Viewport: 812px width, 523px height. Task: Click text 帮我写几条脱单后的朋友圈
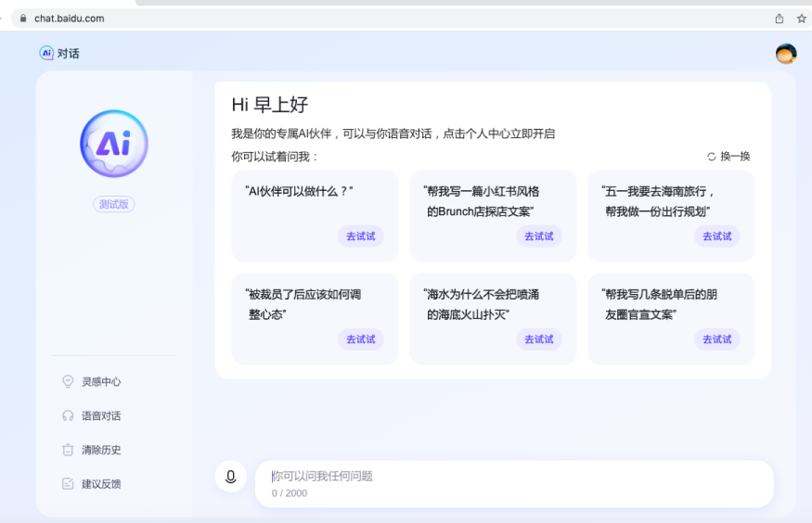pyautogui.click(x=659, y=304)
